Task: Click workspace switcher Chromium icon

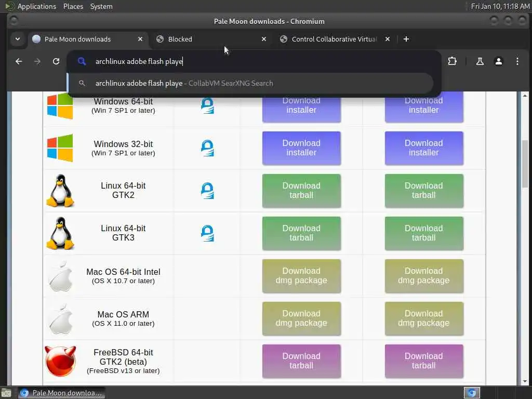Action: pos(472,393)
